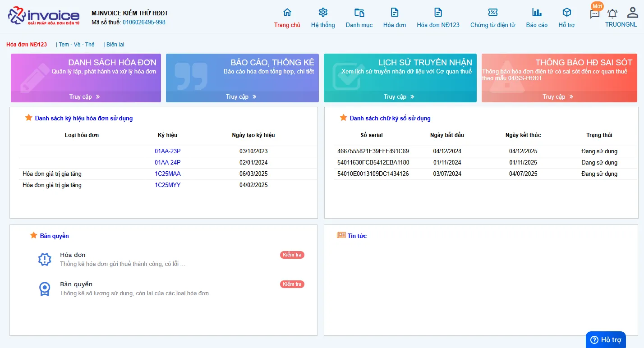The width and height of the screenshot is (644, 348).
Task: Click company name M-INVOICE KIỂM THỬ HĐĐT
Action: pyautogui.click(x=130, y=13)
